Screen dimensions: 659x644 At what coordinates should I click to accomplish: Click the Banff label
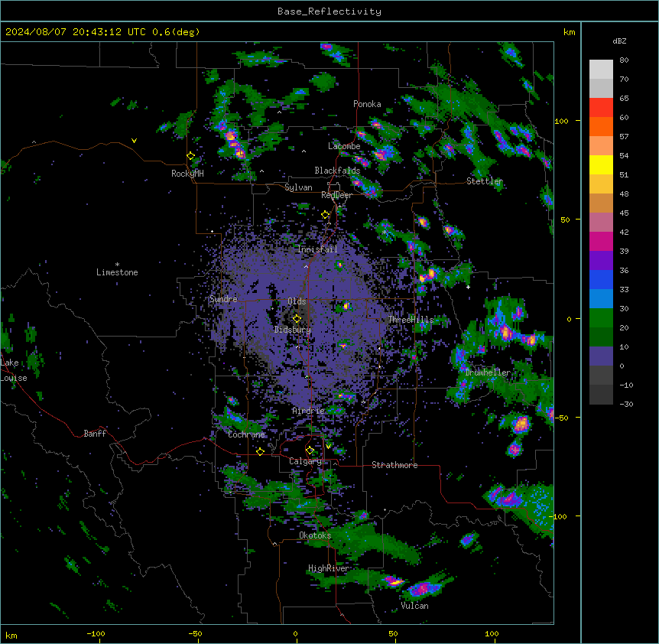[x=95, y=434]
